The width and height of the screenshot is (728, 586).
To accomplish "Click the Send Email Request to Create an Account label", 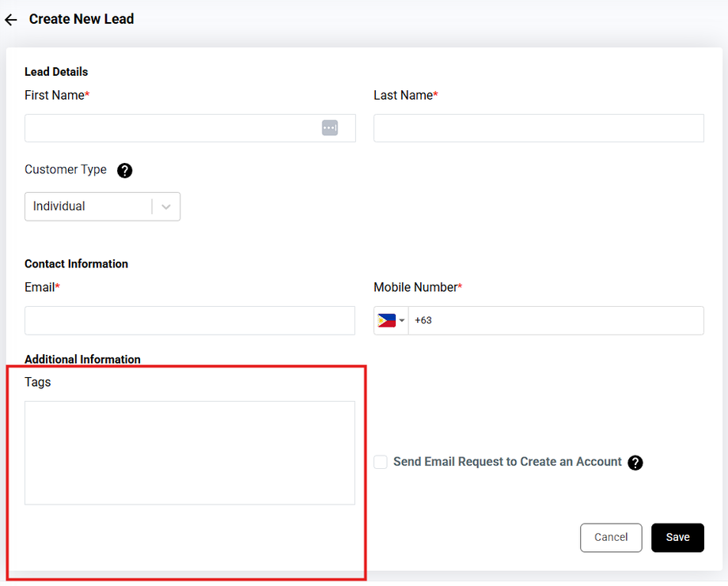I will click(507, 462).
